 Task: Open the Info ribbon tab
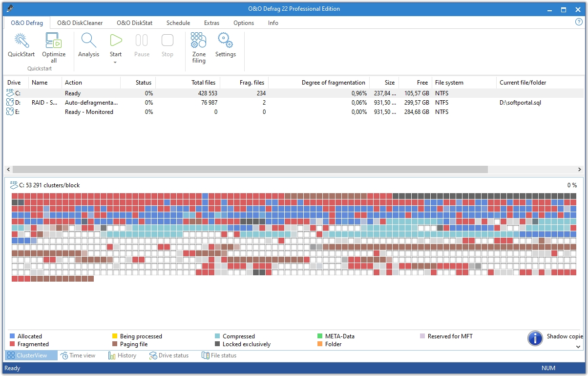pos(273,23)
